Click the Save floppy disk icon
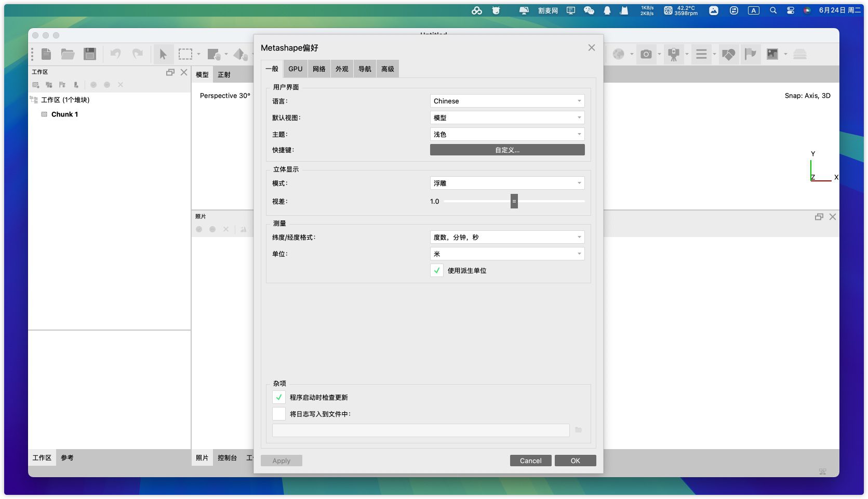 [x=90, y=54]
